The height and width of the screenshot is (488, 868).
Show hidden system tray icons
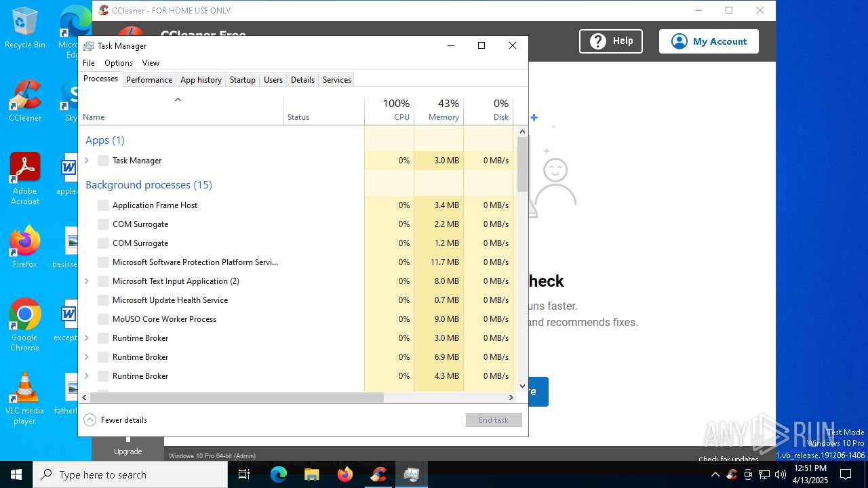coord(715,474)
